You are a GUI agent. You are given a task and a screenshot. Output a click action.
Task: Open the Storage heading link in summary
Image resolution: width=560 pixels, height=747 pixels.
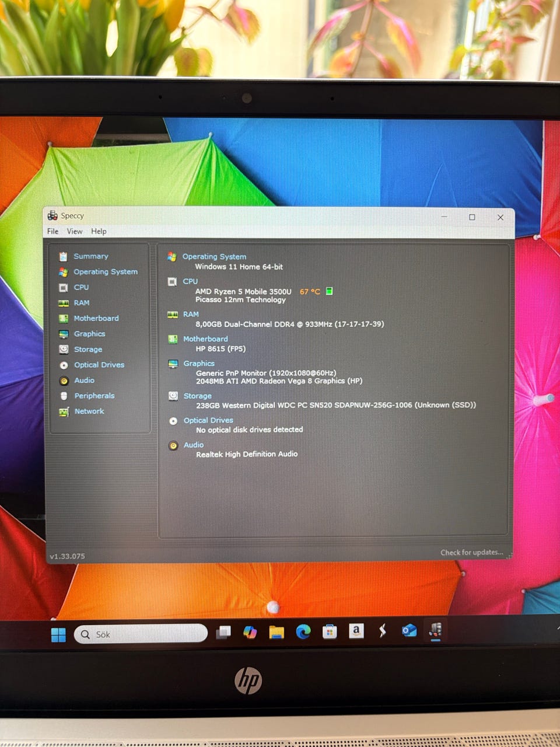click(197, 396)
